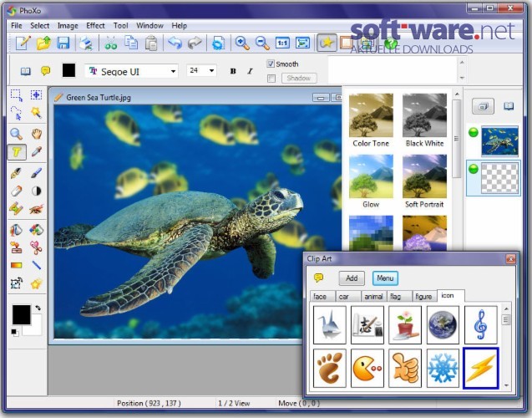Undo the last action
Viewport: 532px width, 418px height.
tap(175, 43)
